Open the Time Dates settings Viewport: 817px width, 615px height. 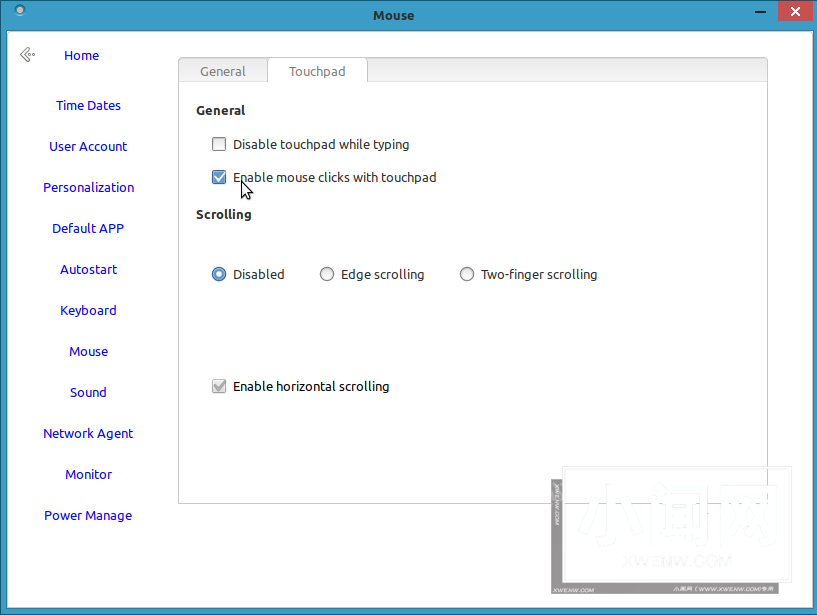click(88, 106)
